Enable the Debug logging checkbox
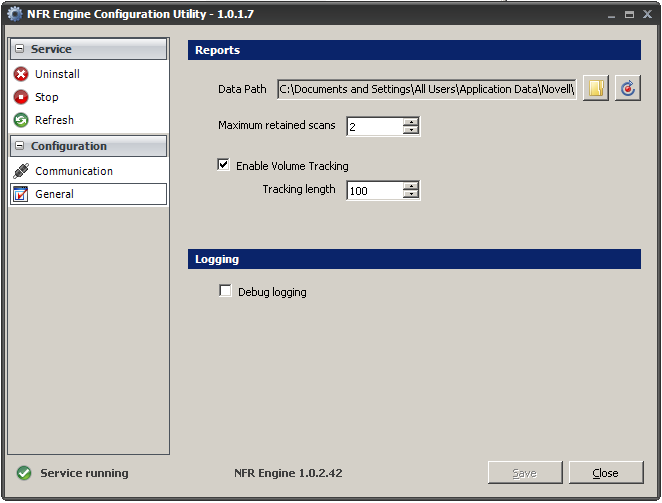Viewport: 662px width, 503px height. pos(225,291)
